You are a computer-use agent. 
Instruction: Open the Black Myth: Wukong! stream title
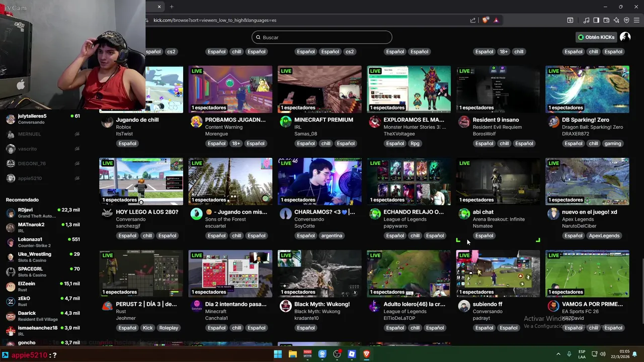pyautogui.click(x=322, y=304)
